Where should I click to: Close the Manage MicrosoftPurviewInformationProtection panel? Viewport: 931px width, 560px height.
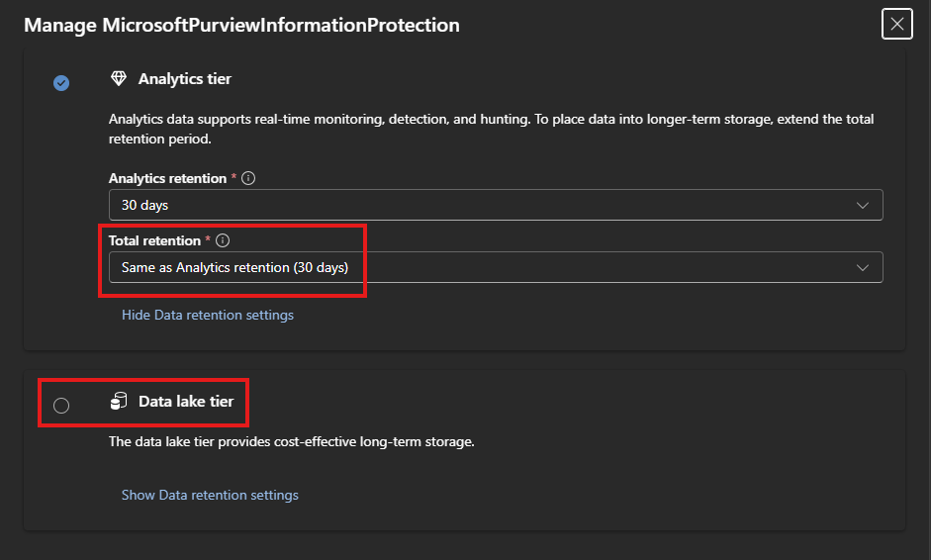click(897, 24)
